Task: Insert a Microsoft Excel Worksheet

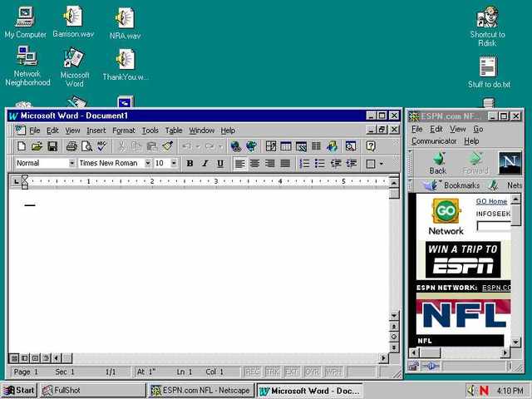Action: point(301,146)
